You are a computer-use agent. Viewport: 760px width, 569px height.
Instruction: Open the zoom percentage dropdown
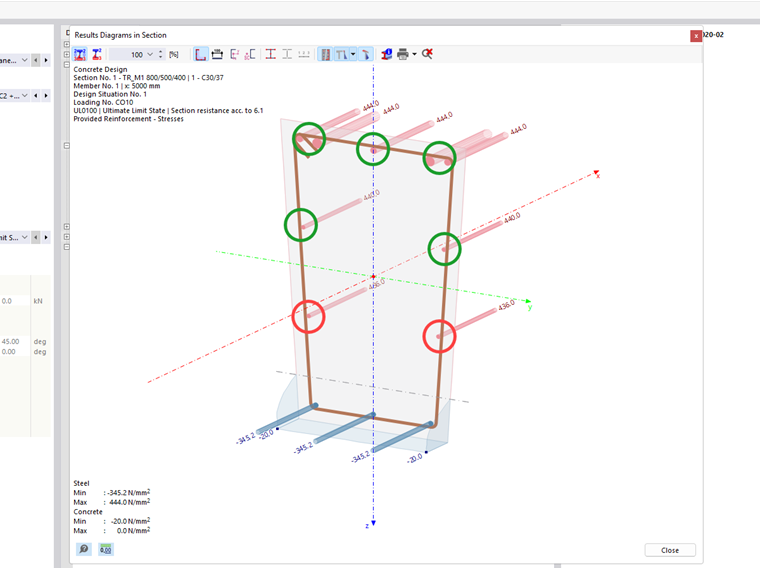[150, 54]
